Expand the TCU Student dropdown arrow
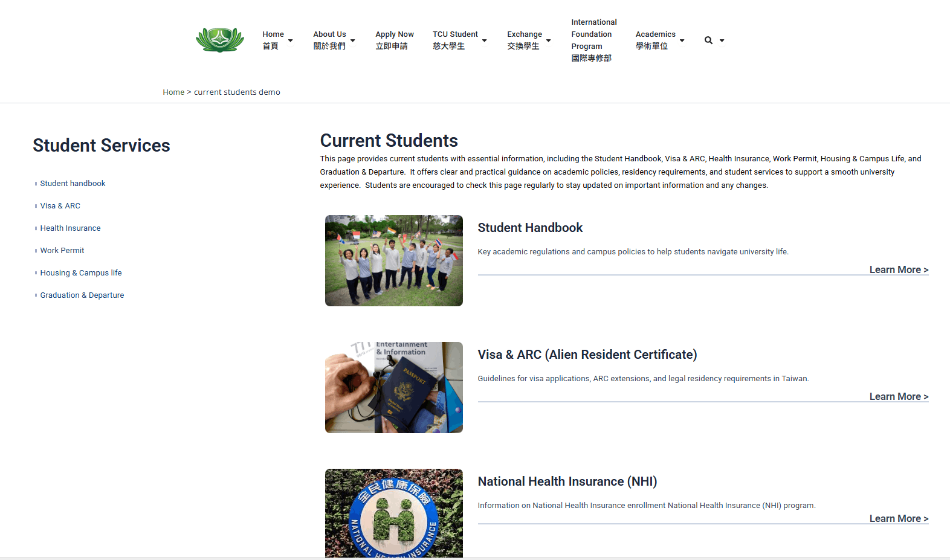Image resolution: width=950 pixels, height=560 pixels. pos(484,40)
